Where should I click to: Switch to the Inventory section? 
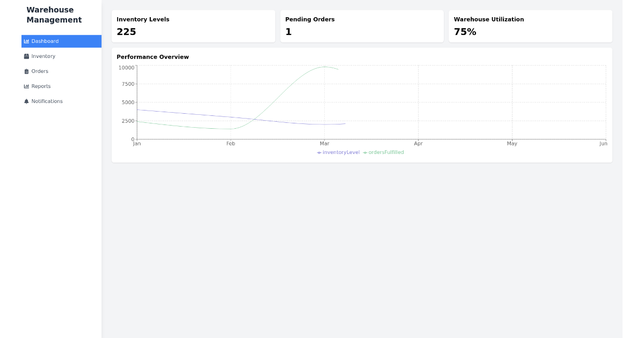click(x=43, y=56)
